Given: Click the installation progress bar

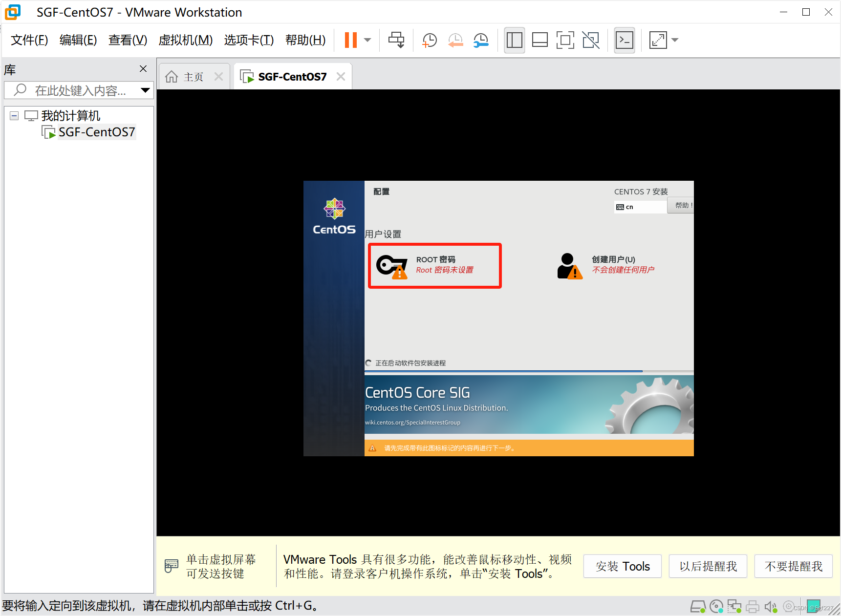Looking at the screenshot, I should pyautogui.click(x=529, y=371).
